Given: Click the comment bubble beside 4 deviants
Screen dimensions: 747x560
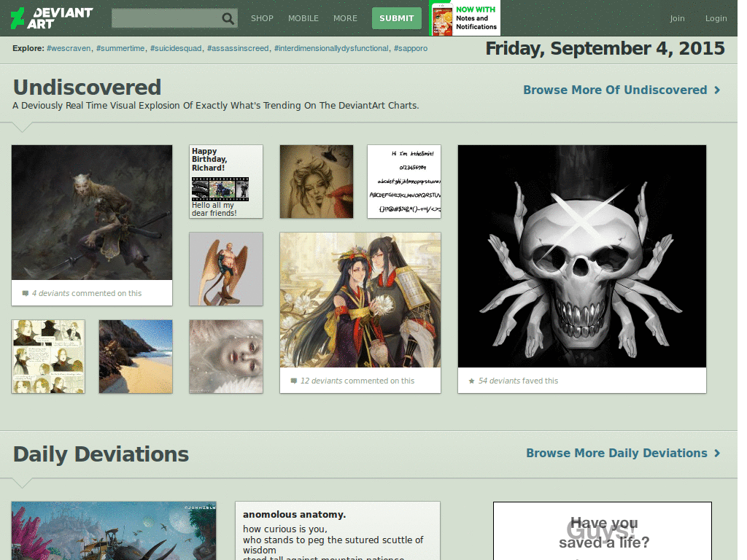Looking at the screenshot, I should click(26, 293).
